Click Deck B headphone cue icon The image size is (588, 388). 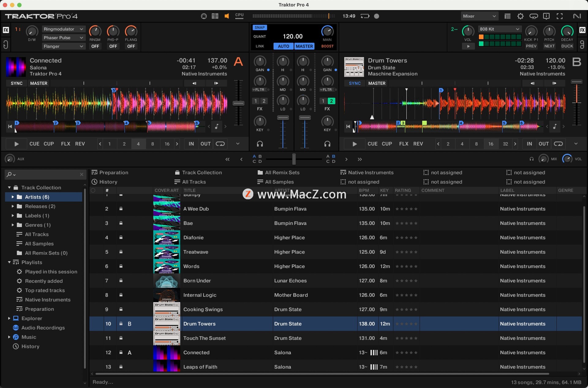(327, 144)
